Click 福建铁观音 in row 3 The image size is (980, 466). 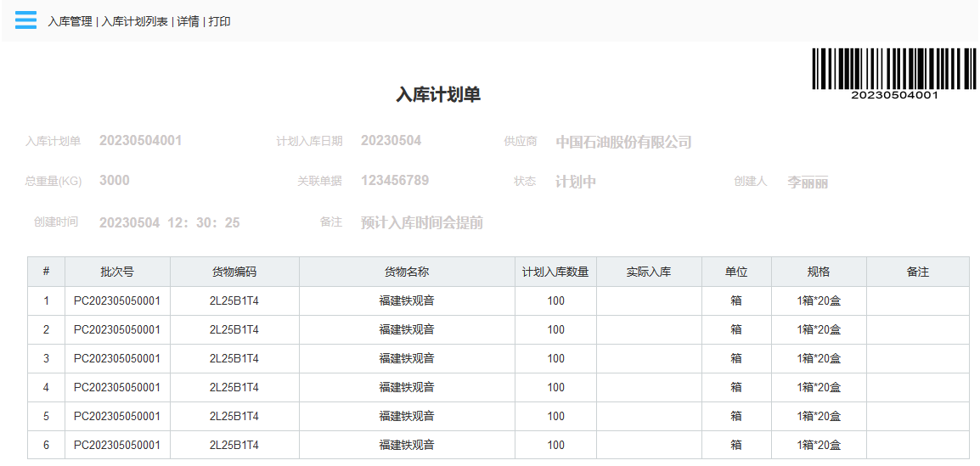click(407, 358)
